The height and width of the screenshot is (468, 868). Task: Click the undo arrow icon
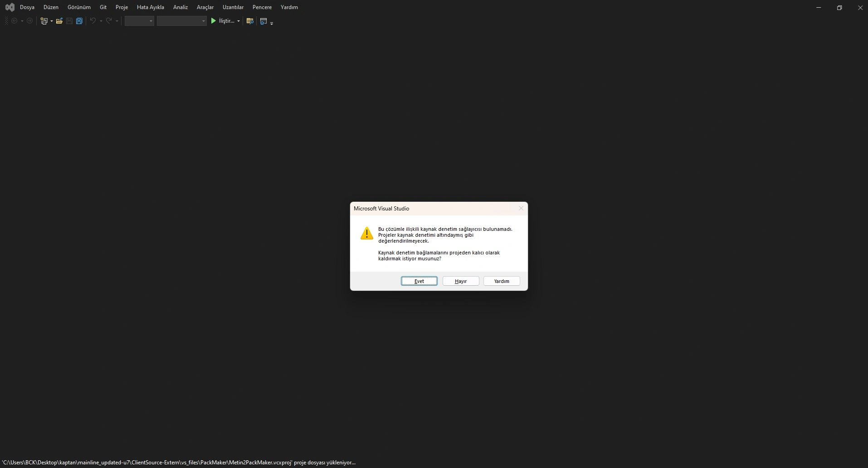pos(93,21)
